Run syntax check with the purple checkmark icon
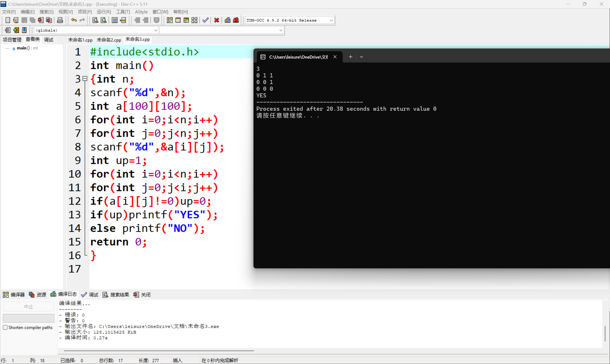Viewport: 610px width, 364px height. pos(205,20)
